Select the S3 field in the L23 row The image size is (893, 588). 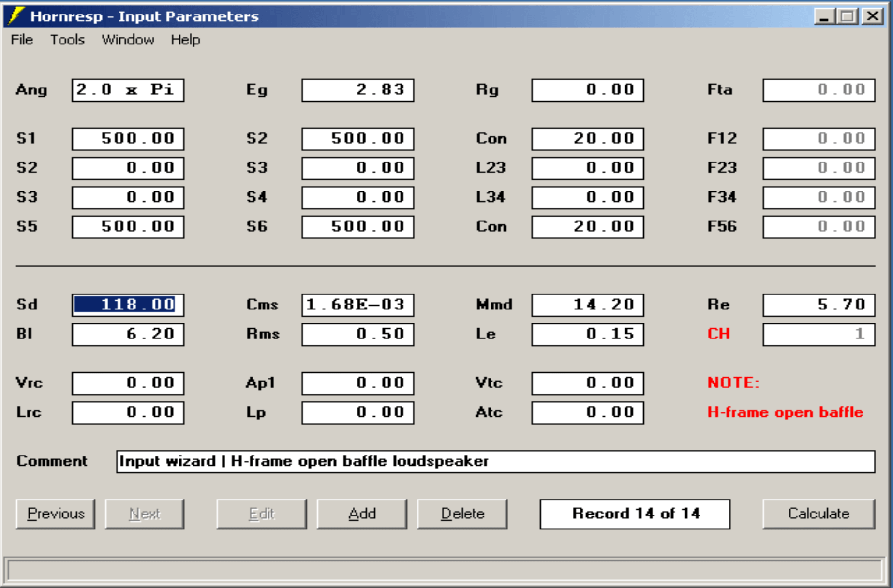click(x=358, y=168)
